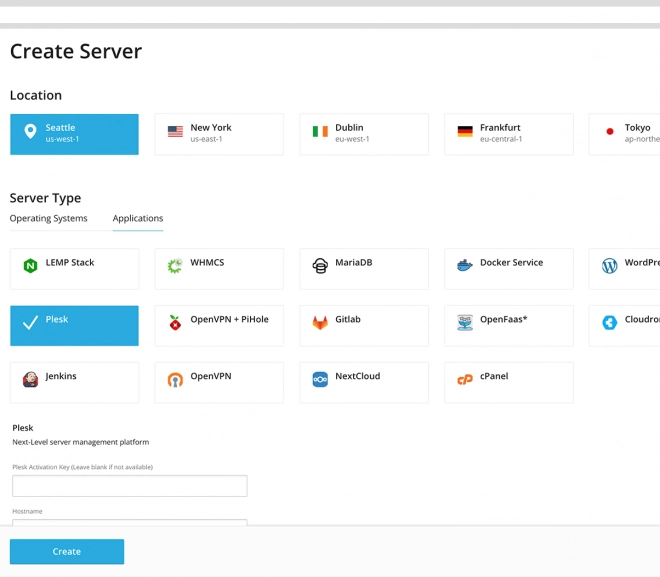
Task: Click the German flag for Frankfurt
Action: coord(465,132)
